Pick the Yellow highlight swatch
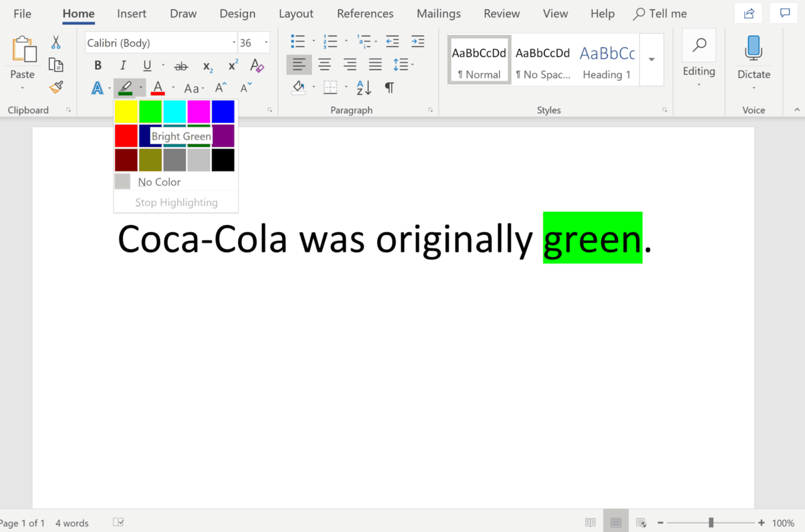The image size is (805, 532). tap(126, 112)
